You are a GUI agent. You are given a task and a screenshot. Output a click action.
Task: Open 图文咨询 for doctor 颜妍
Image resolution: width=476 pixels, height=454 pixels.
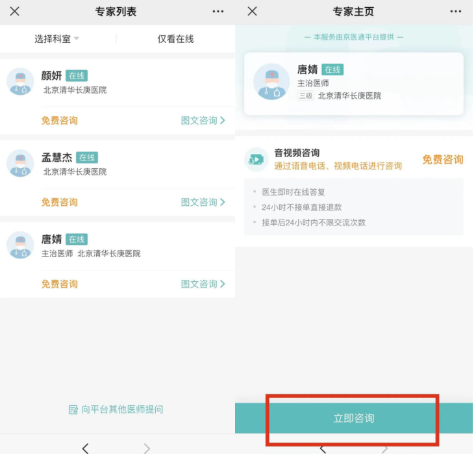203,120
